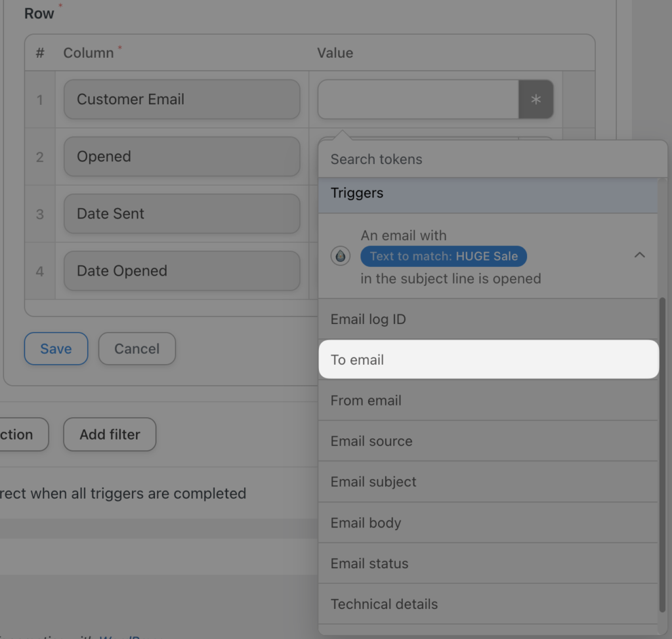The width and height of the screenshot is (672, 639).
Task: Open the Customer Email column dropdown
Action: [182, 100]
